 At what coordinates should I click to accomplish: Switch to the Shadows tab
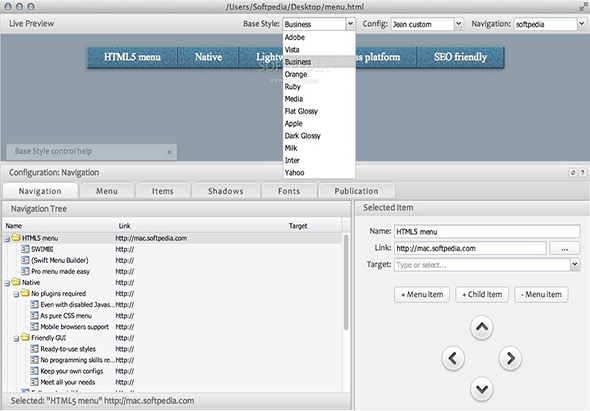tap(226, 191)
